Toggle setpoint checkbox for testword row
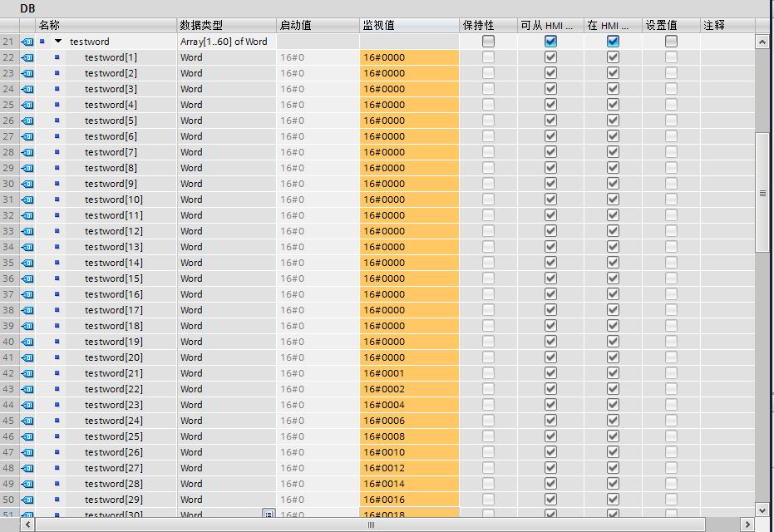 (671, 42)
